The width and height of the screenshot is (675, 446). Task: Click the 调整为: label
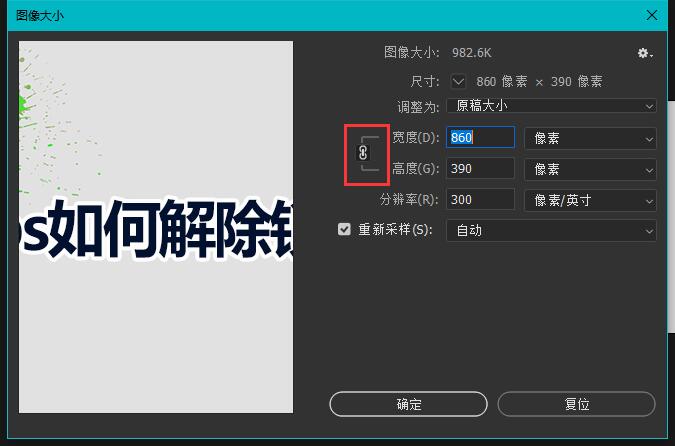click(418, 107)
